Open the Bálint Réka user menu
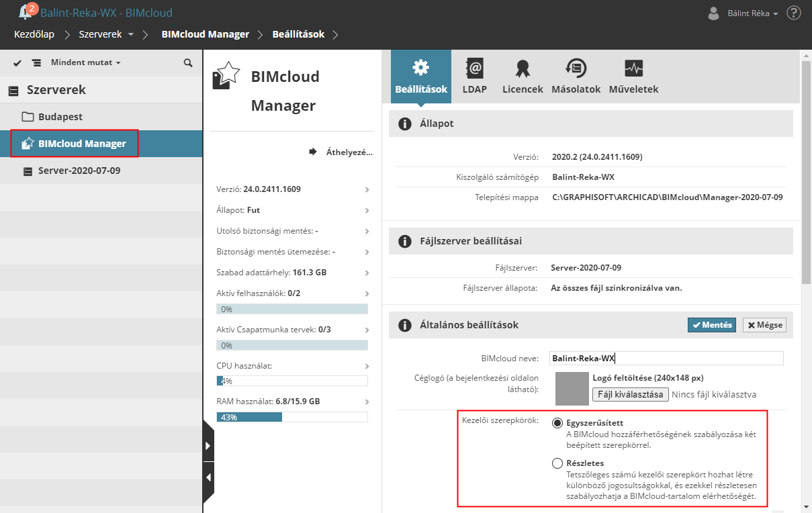The width and height of the screenshot is (812, 513). pyautogui.click(x=743, y=13)
